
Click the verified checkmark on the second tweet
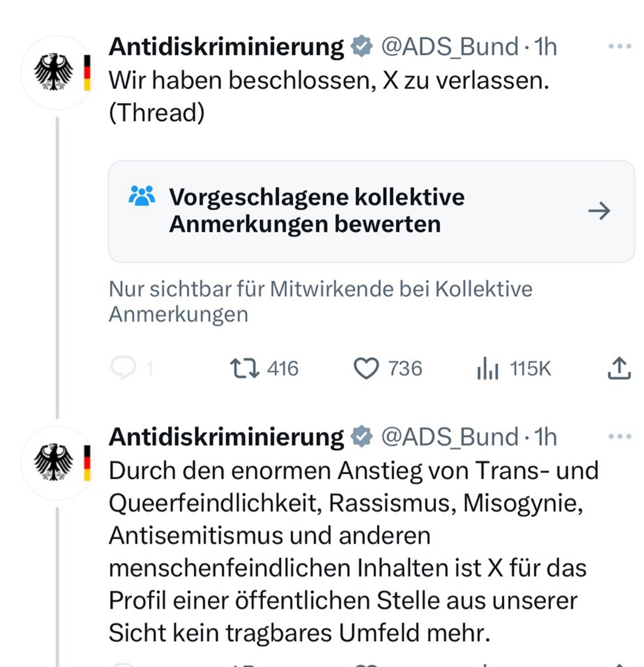361,436
